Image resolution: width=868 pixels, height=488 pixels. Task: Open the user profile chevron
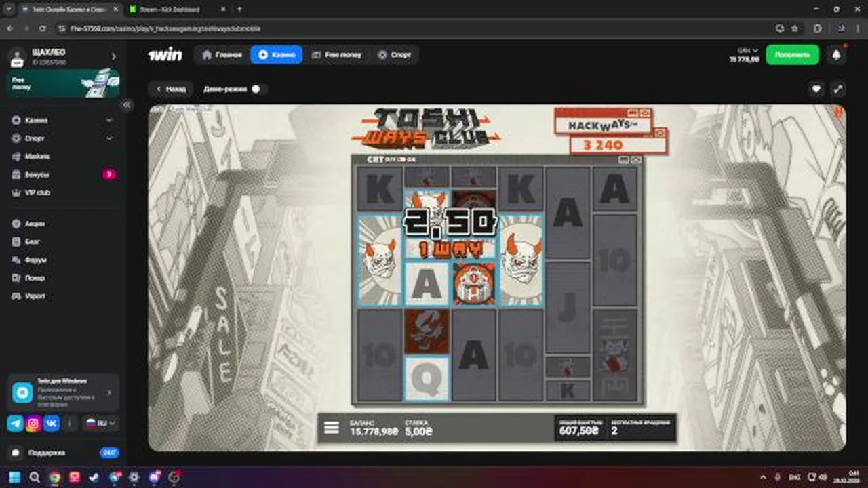coord(113,57)
